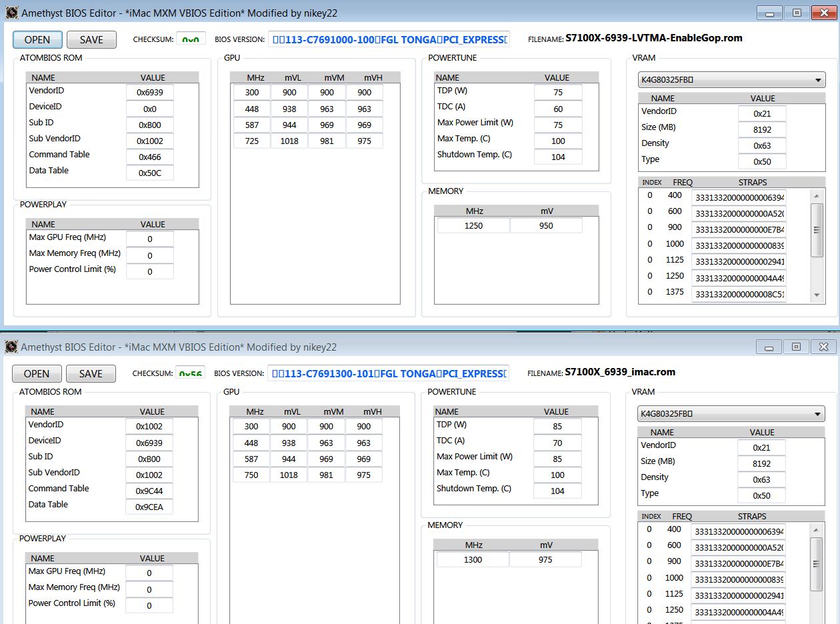
Task: Click down arrow of top STRAPS scrollbar
Action: (817, 295)
